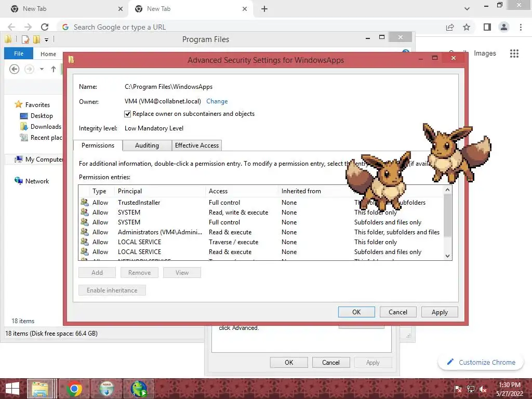Click Chrome tab search chevron
The image size is (532, 399).
click(467, 9)
